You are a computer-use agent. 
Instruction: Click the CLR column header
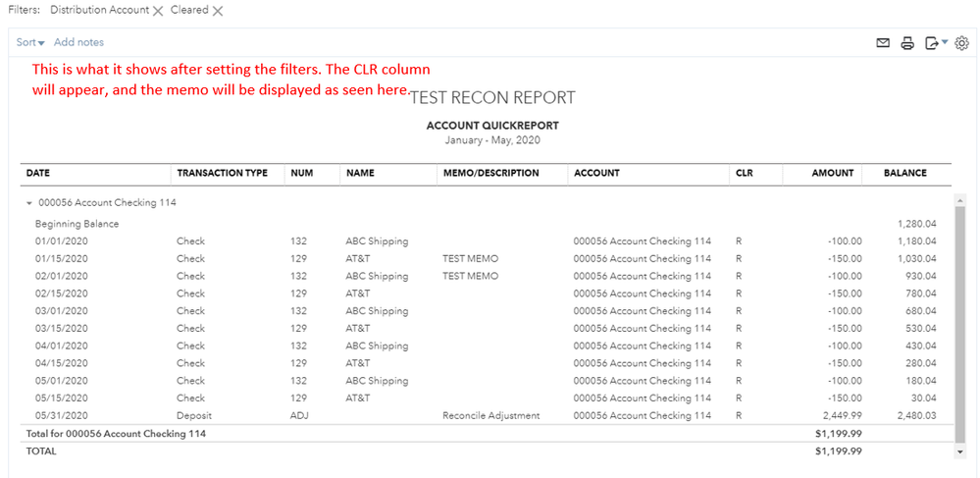(745, 173)
